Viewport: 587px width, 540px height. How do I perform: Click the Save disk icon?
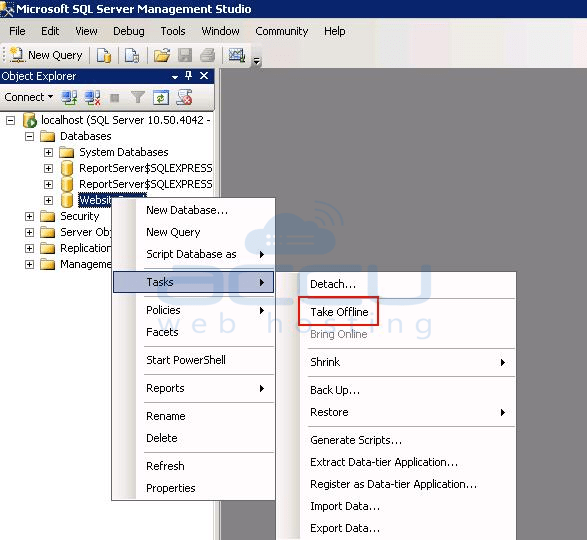click(185, 55)
